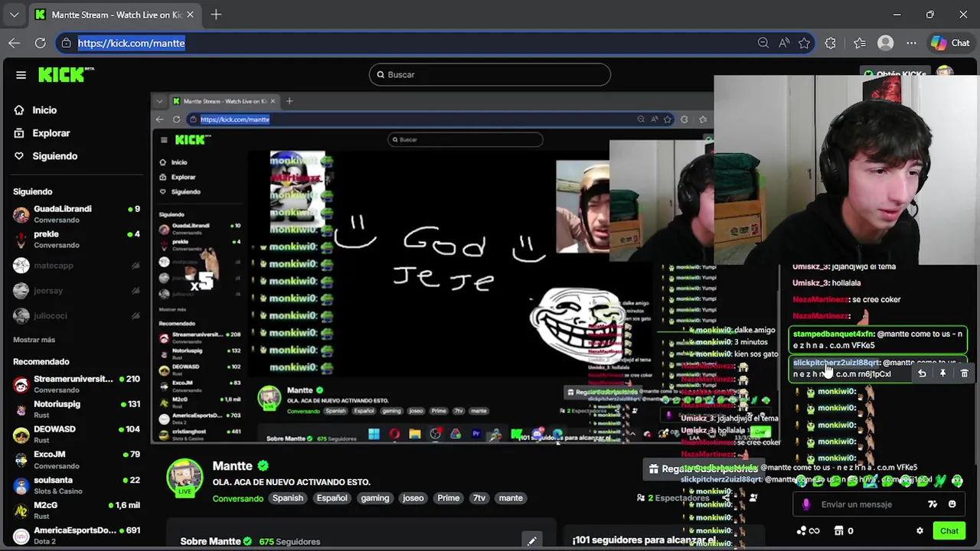Open the emoji picker smiley
The image size is (980, 551).
pos(952,504)
